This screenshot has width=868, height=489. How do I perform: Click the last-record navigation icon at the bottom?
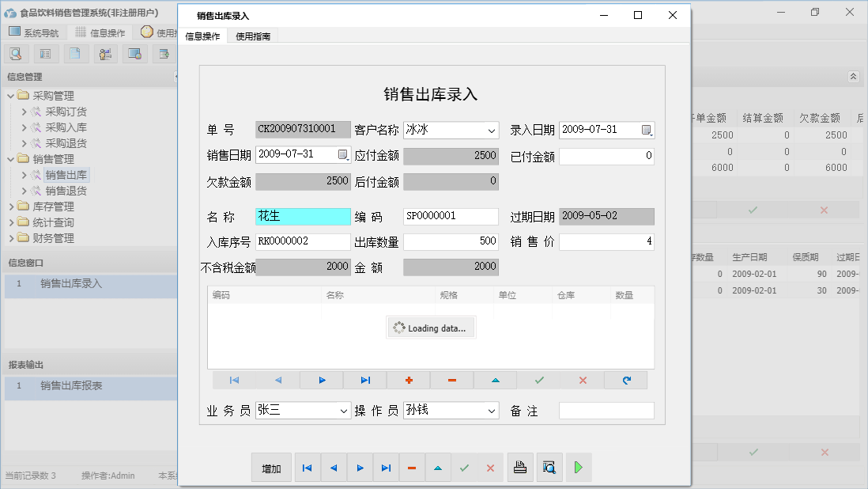[386, 468]
